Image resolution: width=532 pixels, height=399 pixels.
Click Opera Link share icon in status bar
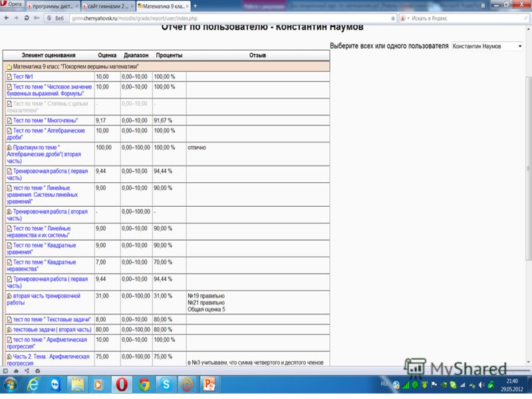click(27, 371)
